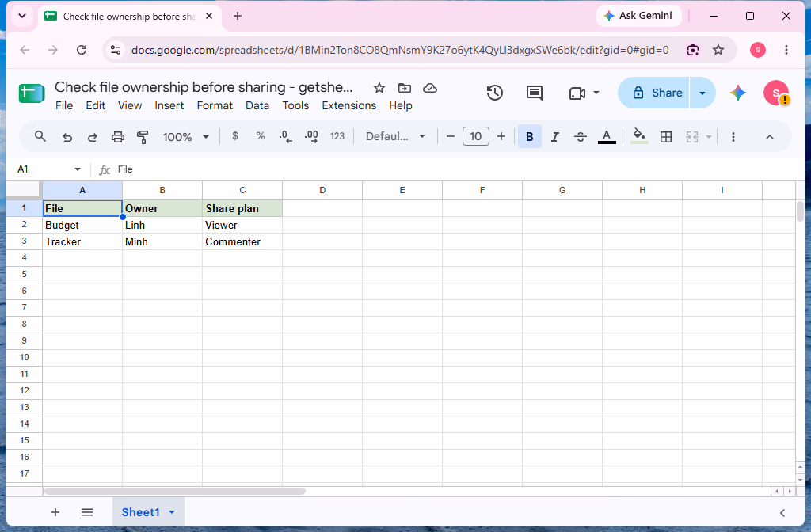Open the Sheets home logo
811x532 pixels.
click(x=32, y=93)
